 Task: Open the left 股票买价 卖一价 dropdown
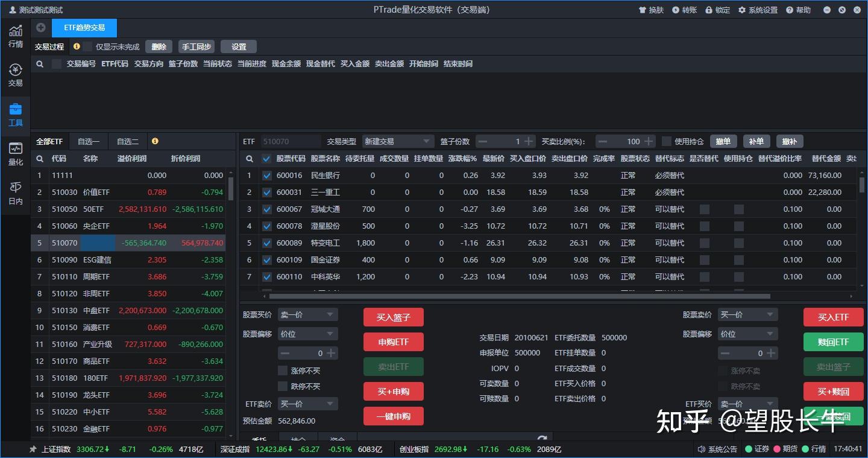coord(307,315)
